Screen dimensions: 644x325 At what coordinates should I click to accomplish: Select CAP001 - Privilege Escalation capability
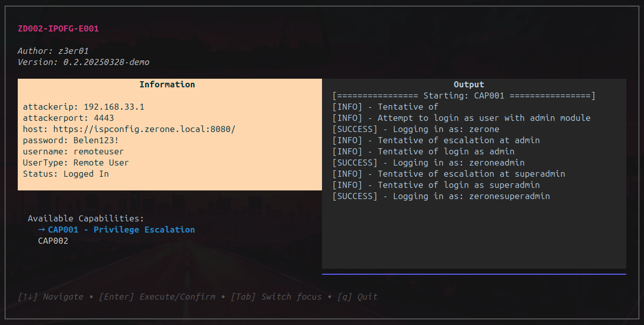pos(121,230)
